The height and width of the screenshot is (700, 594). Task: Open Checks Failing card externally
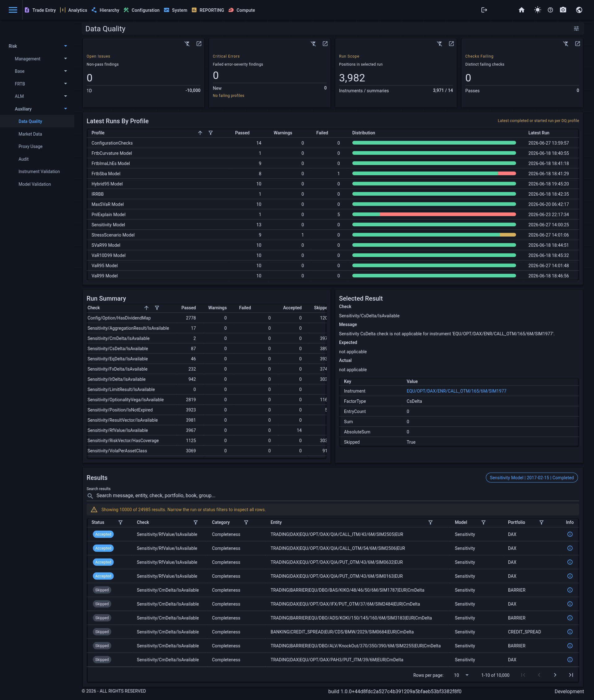click(x=577, y=44)
